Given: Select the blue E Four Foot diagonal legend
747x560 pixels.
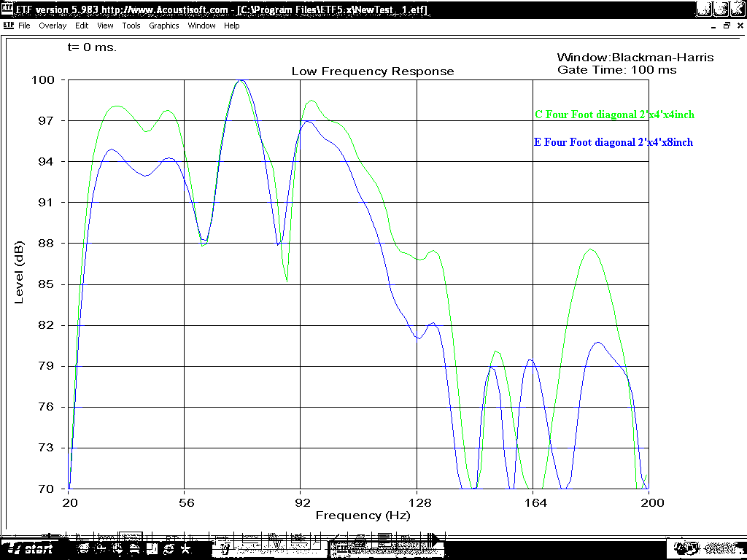Looking at the screenshot, I should (614, 142).
